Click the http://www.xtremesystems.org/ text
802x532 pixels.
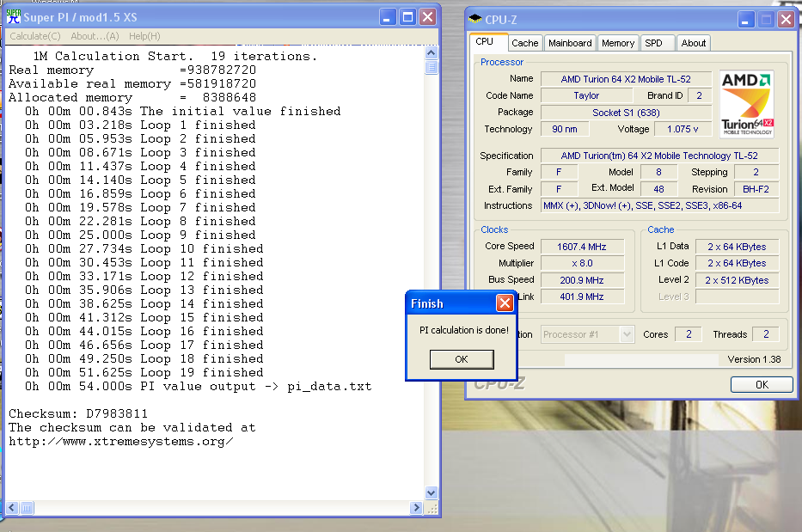click(x=121, y=441)
